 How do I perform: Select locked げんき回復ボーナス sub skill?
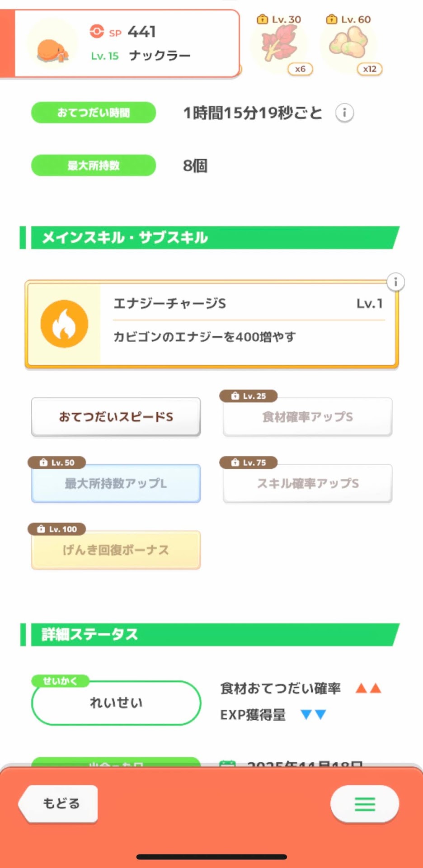coord(116,550)
